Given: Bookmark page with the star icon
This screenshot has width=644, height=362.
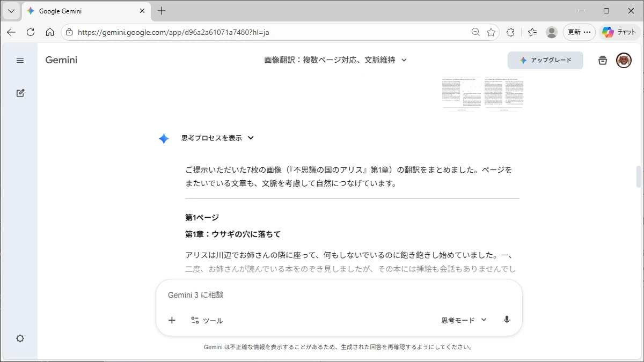Looking at the screenshot, I should click(491, 32).
